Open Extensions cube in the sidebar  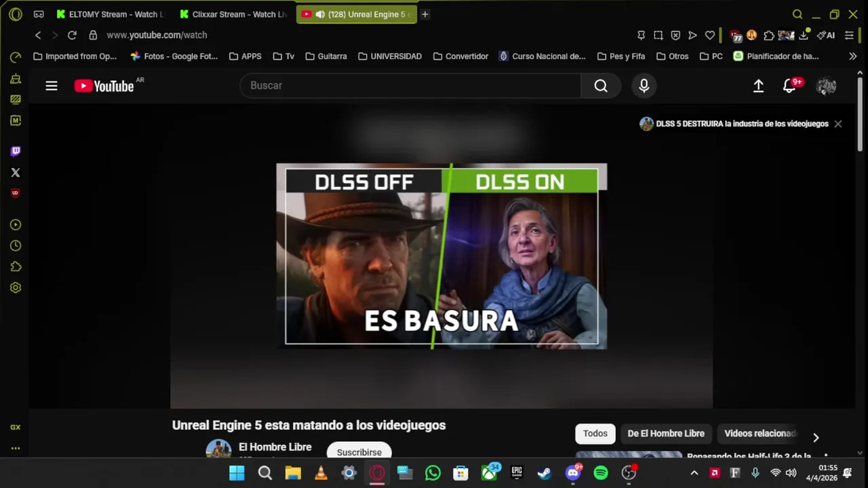point(16,266)
